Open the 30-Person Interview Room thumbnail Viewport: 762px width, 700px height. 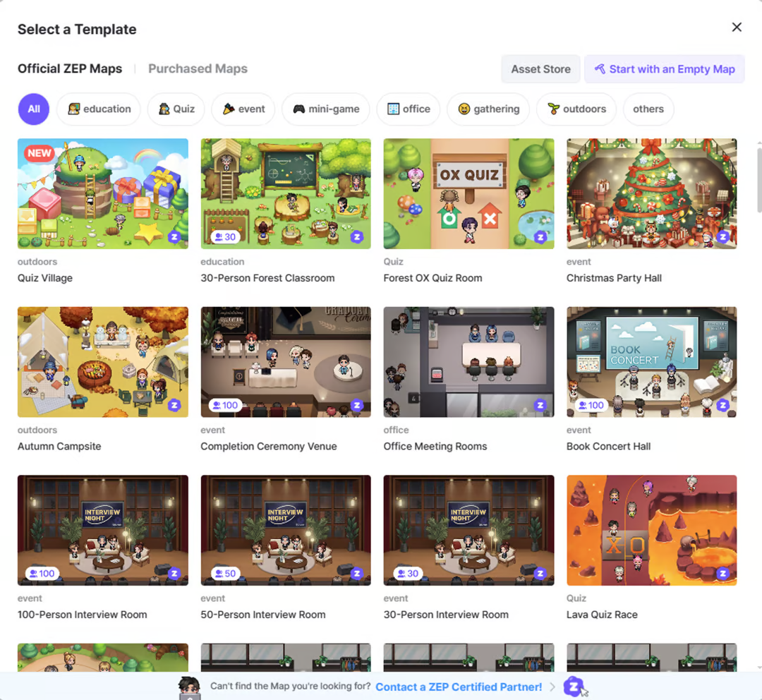pyautogui.click(x=468, y=530)
